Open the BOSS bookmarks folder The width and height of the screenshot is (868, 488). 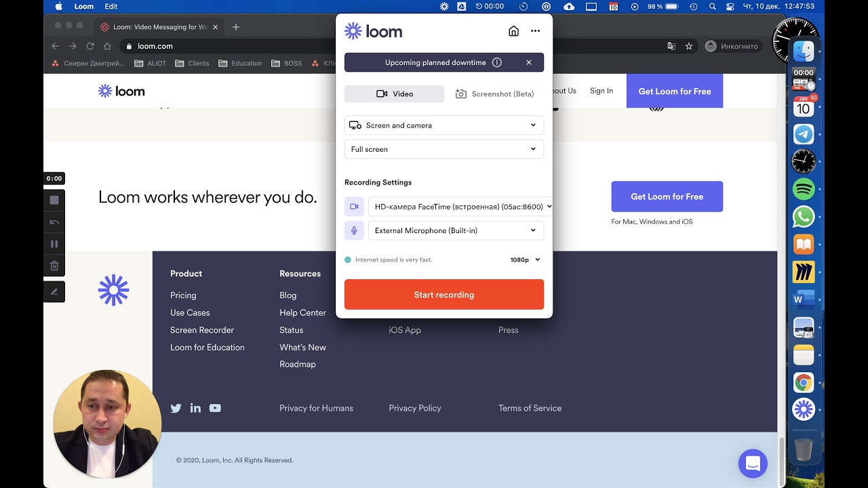(x=286, y=64)
